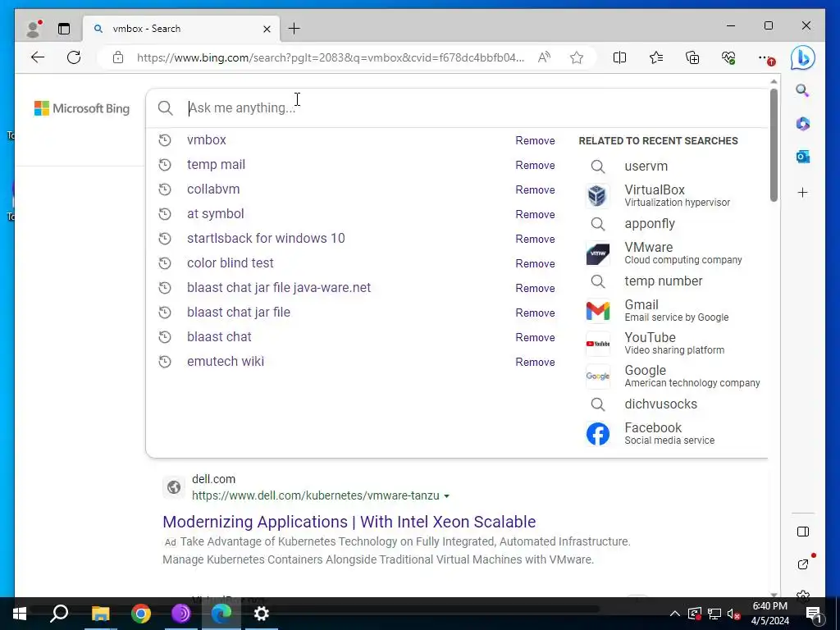
Task: Remove temp mail from history
Action: click(x=535, y=165)
